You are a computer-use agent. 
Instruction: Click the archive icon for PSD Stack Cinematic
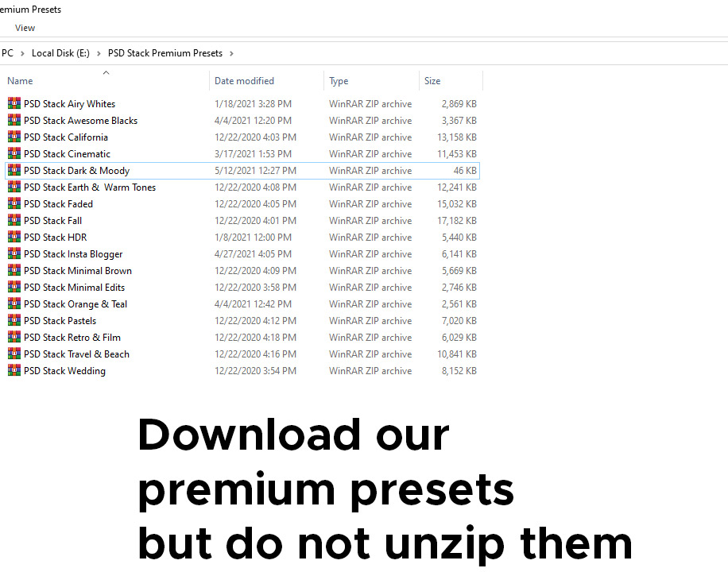14,153
